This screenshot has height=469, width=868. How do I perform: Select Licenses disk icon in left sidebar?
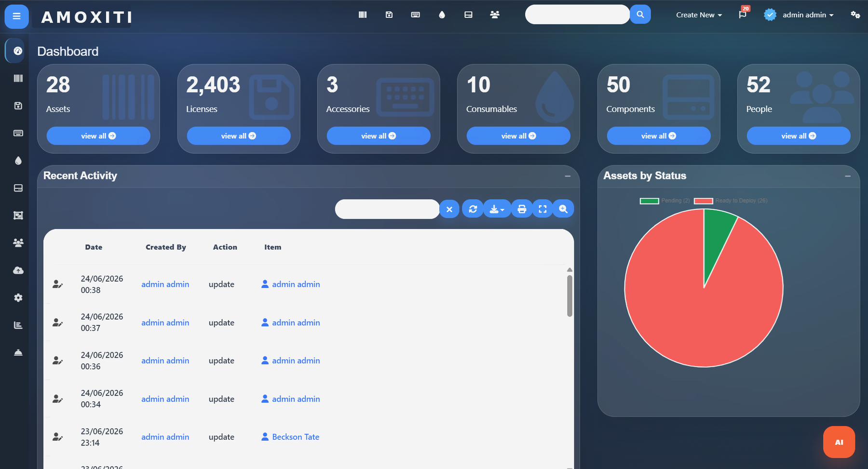tap(18, 106)
